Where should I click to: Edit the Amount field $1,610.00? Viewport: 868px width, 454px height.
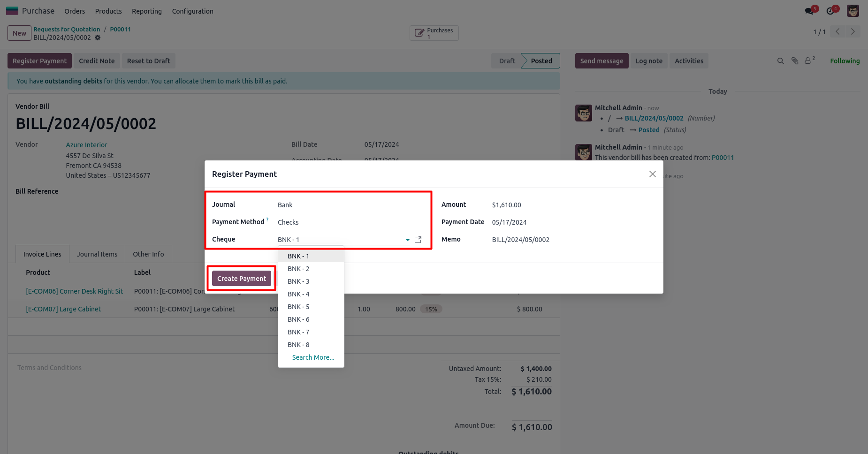(506, 205)
